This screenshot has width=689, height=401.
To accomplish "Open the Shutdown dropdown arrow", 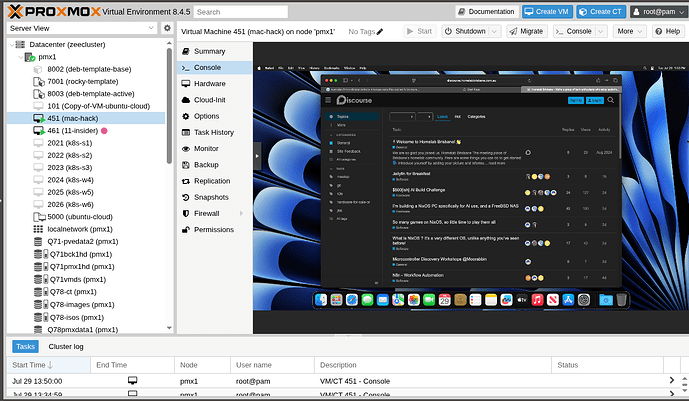I will pos(495,31).
